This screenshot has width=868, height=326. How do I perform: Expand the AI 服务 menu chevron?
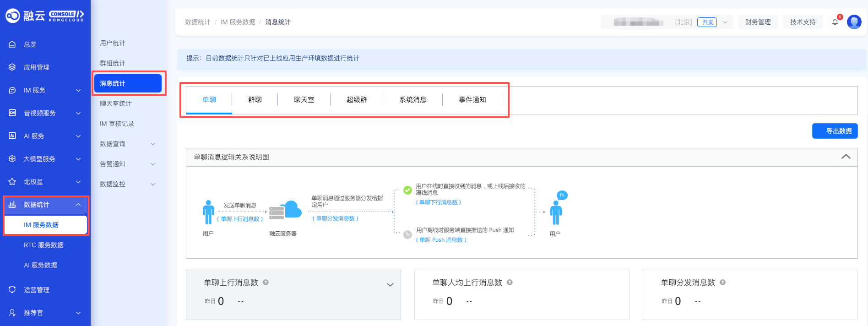78,136
